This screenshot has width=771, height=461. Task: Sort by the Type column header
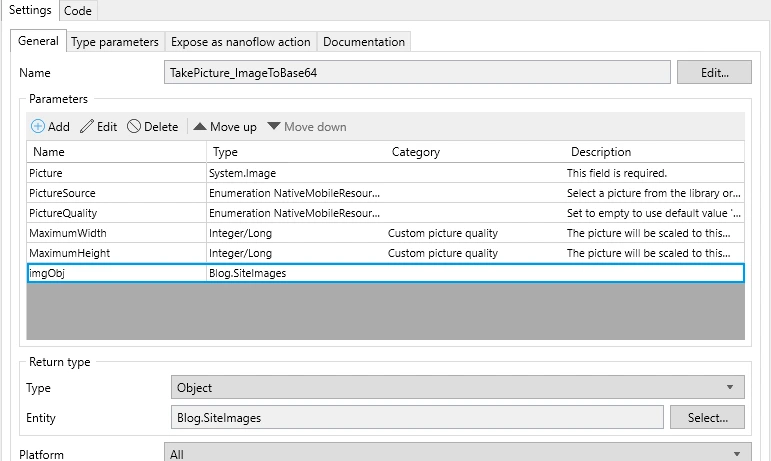pos(297,152)
